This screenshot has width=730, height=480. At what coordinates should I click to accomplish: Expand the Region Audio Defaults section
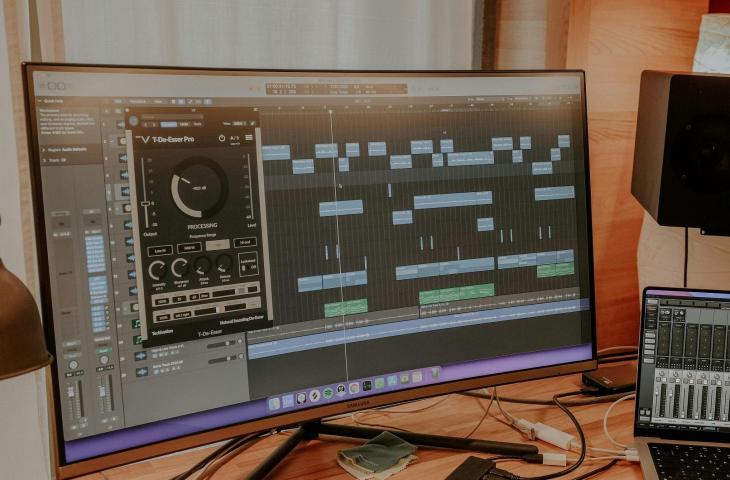point(44,149)
